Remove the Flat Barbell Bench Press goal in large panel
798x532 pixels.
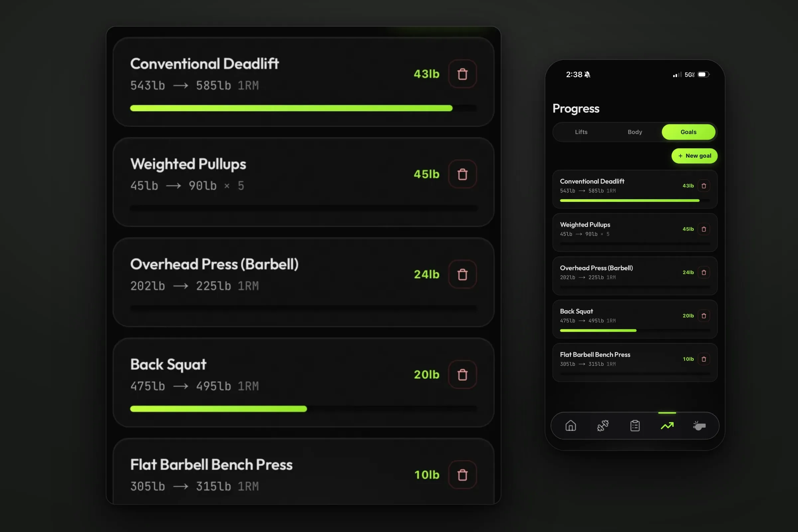click(x=463, y=475)
